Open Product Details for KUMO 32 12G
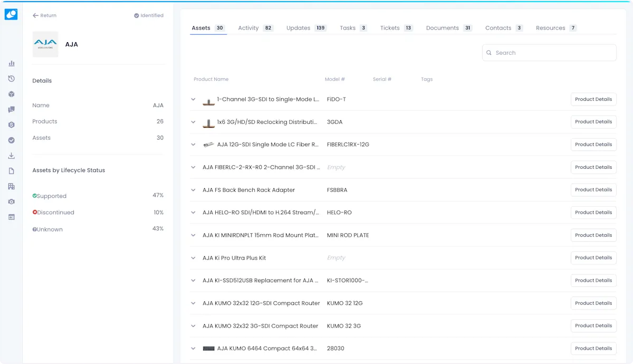 coord(593,303)
